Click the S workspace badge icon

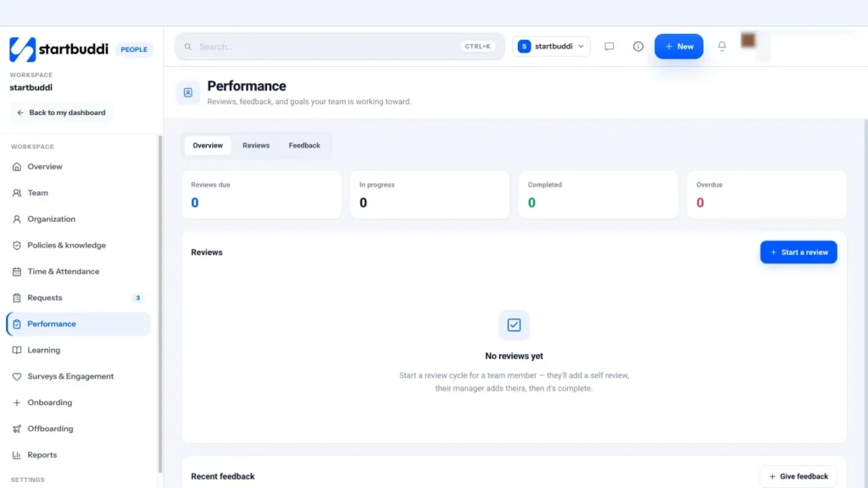point(524,47)
